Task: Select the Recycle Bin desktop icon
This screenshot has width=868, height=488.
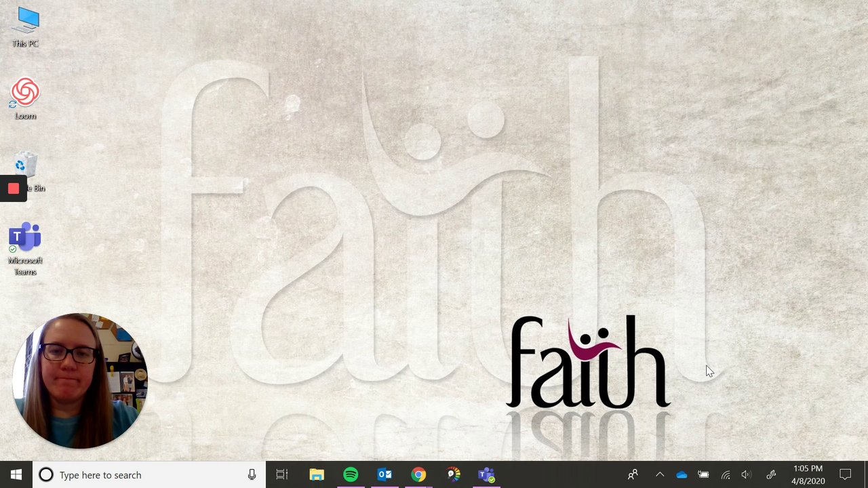Action: [x=27, y=172]
